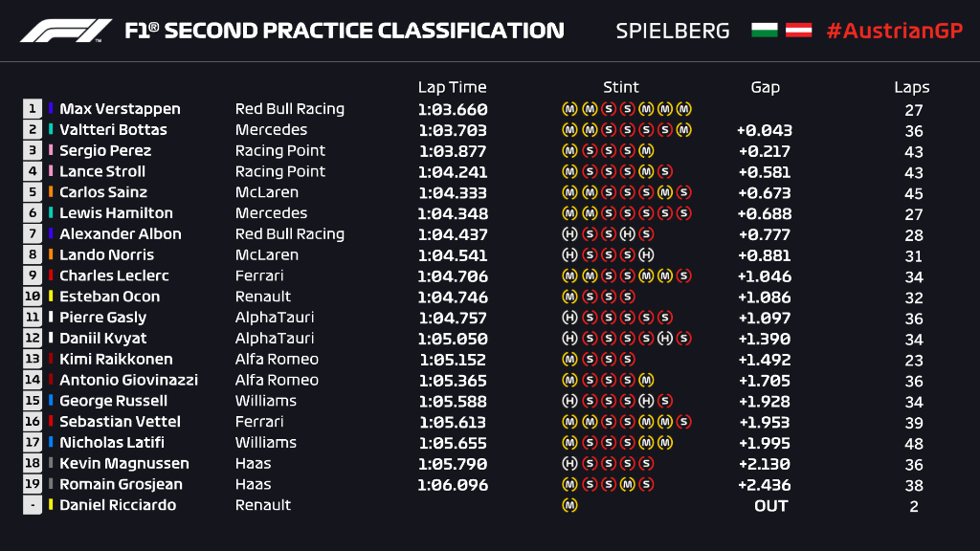This screenshot has width=980, height=551.
Task: Click the Laps column header
Action: click(912, 87)
